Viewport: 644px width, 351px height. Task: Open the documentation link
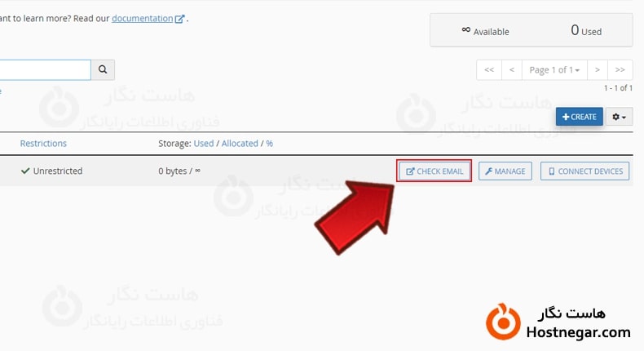tap(142, 19)
